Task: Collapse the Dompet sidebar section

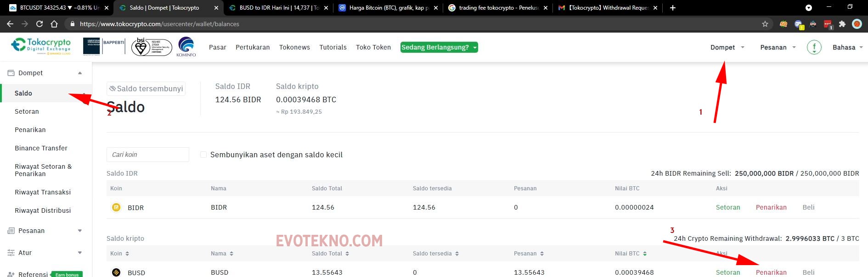Action: click(80, 73)
